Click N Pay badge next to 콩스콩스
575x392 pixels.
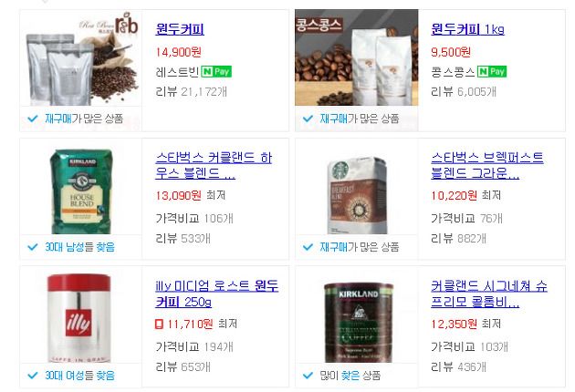[492, 71]
